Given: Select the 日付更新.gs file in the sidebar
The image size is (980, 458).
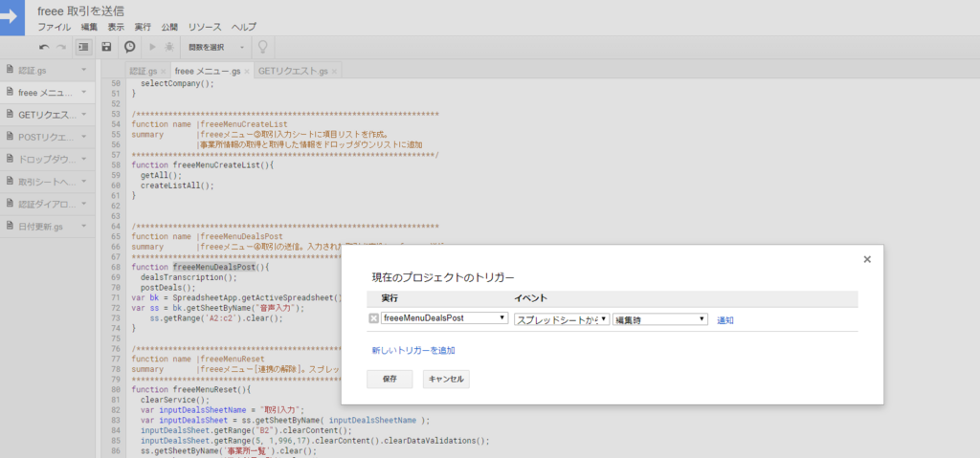Looking at the screenshot, I should (47, 227).
